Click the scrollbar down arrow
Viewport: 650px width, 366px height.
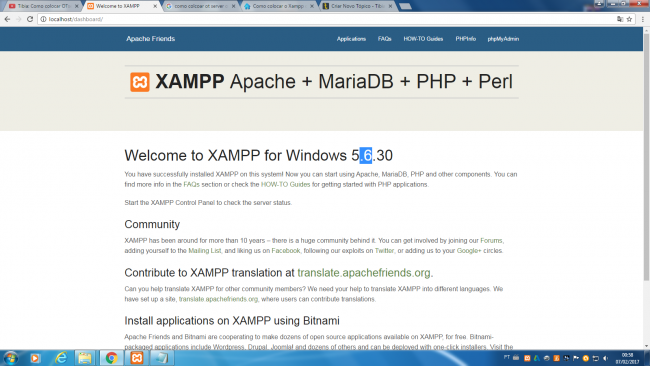click(x=646, y=346)
